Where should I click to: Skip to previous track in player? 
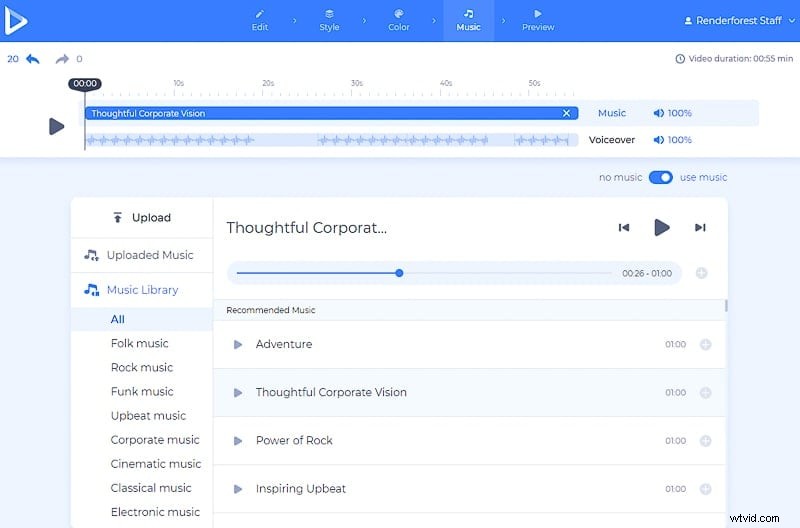coord(624,228)
